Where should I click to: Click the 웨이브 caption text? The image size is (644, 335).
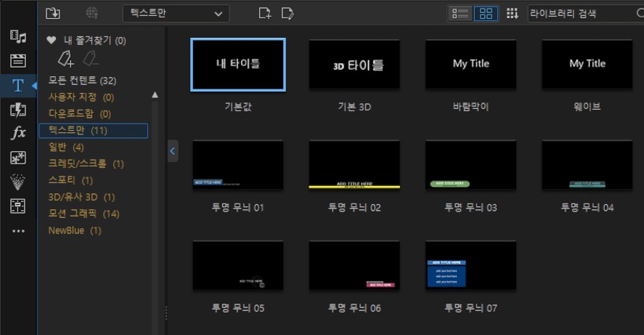pos(587,107)
